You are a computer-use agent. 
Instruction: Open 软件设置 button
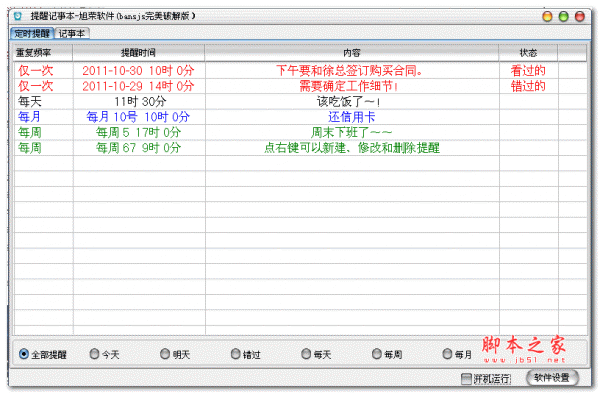[x=552, y=378]
